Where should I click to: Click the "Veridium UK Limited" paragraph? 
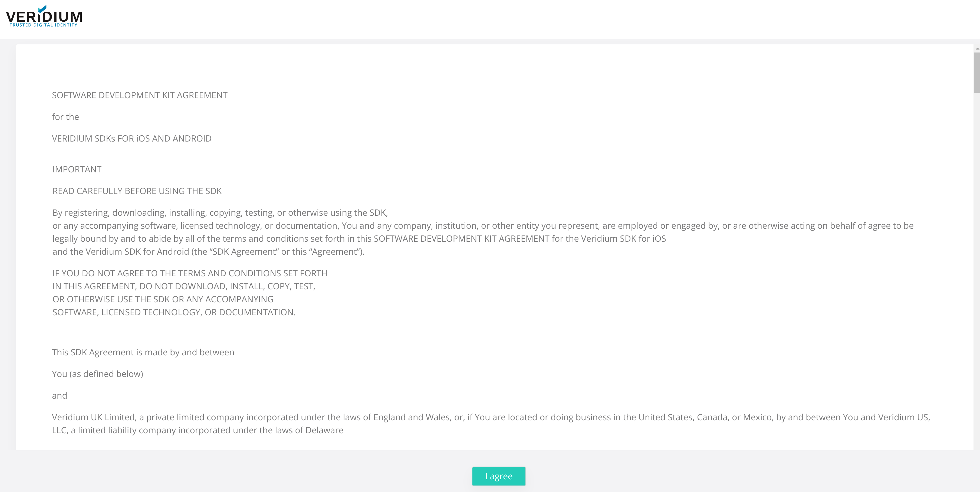491,417
